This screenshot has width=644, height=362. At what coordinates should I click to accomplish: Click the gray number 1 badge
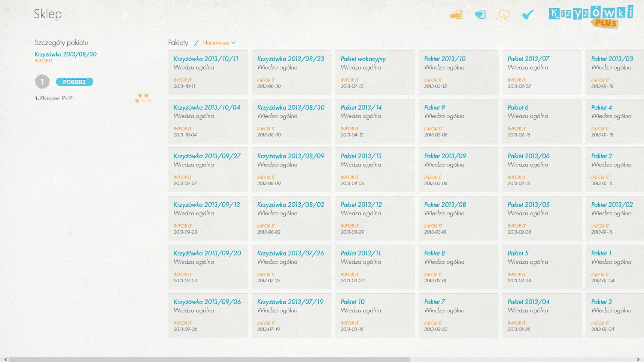point(42,82)
